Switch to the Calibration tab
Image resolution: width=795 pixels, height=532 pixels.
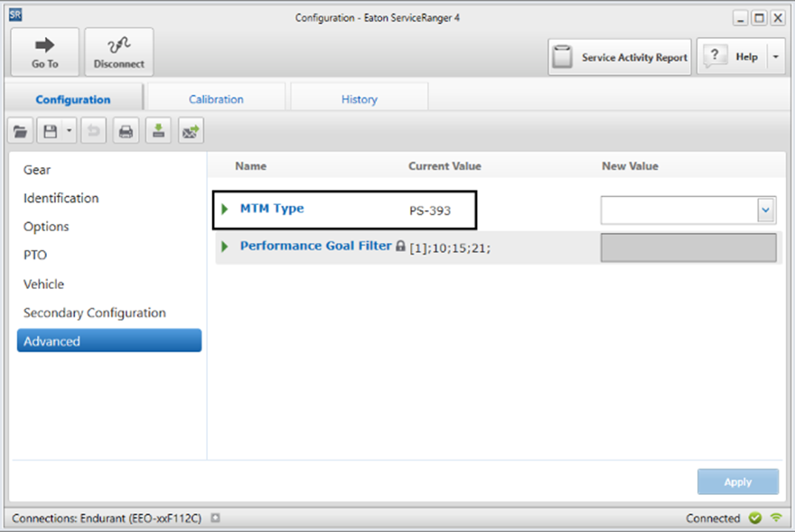(x=216, y=99)
